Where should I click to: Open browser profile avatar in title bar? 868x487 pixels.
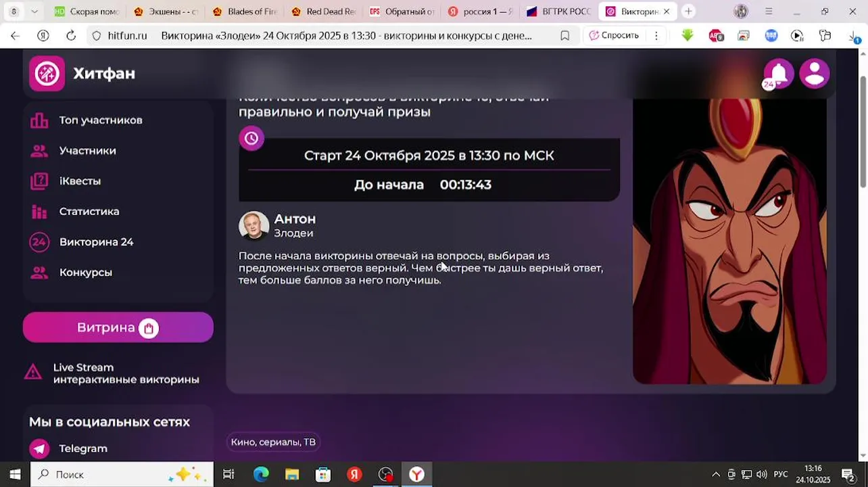coord(741,11)
